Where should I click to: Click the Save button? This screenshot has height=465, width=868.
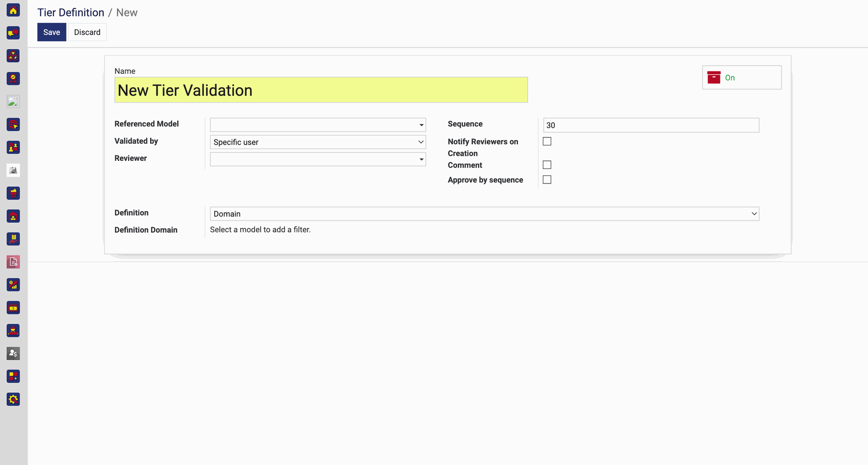click(x=52, y=32)
